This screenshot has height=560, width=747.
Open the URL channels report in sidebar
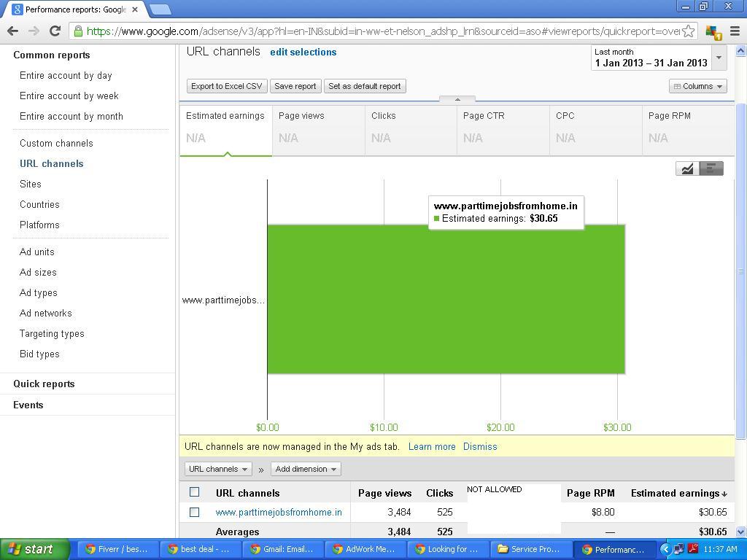pos(52,164)
